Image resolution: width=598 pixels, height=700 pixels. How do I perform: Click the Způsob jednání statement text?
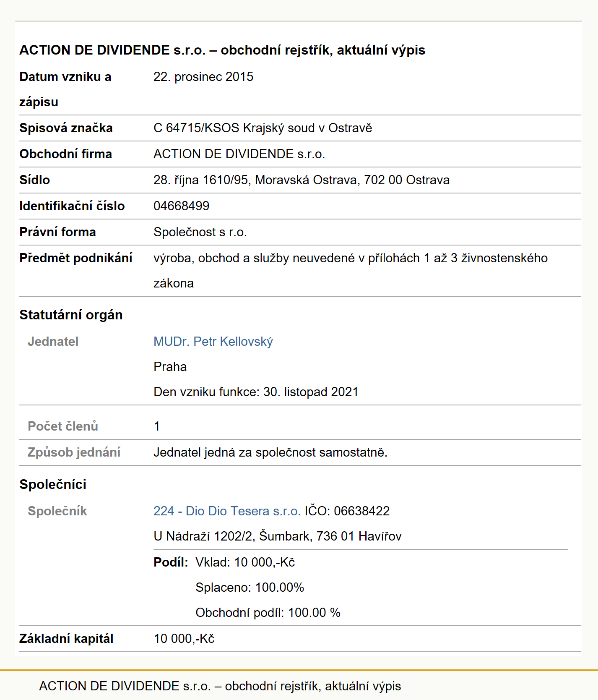pos(270,452)
